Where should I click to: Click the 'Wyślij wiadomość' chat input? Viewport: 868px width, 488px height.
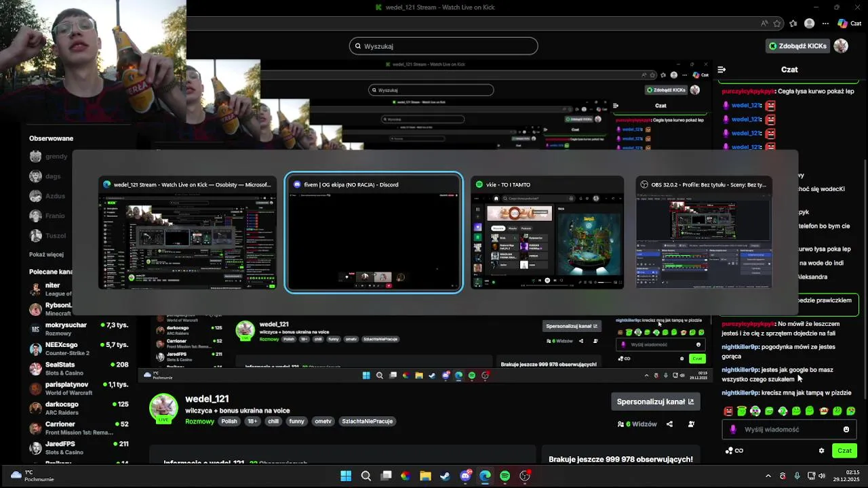(790, 429)
